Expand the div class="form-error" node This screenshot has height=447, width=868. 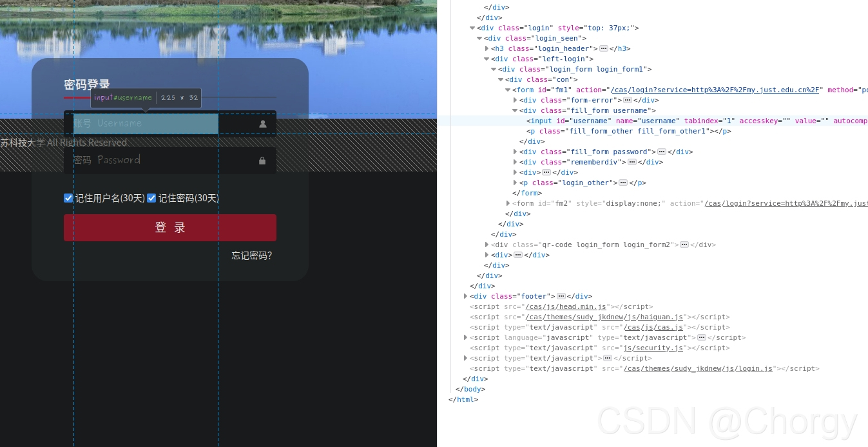(515, 100)
